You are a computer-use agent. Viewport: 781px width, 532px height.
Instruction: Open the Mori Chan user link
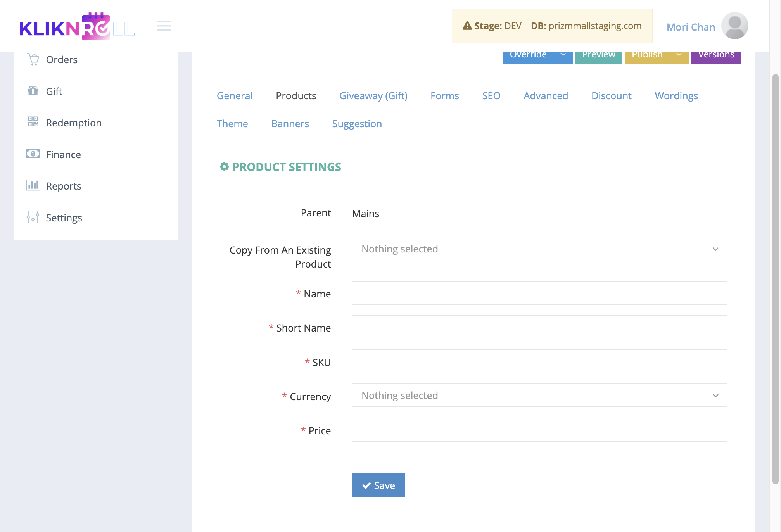pyautogui.click(x=691, y=27)
